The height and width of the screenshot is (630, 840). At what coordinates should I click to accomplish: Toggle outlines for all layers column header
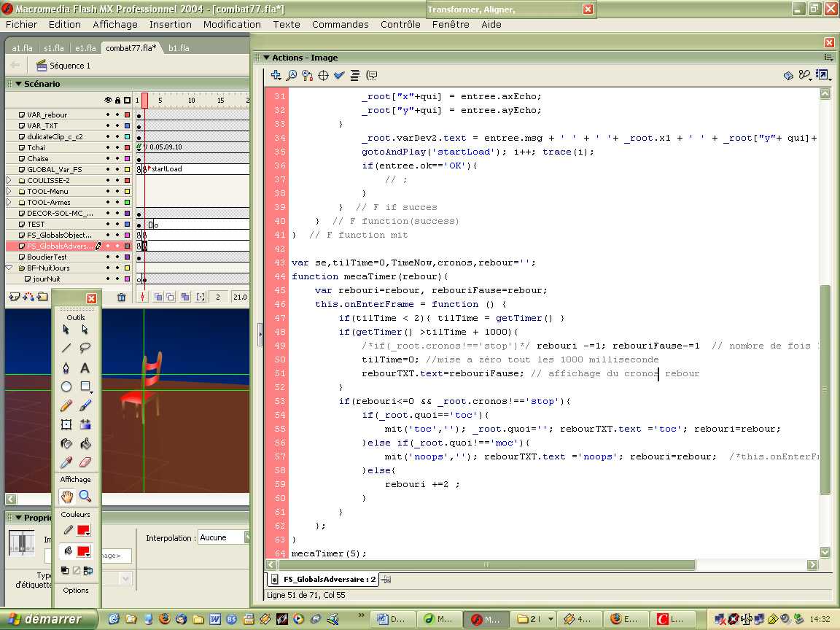coord(127,100)
